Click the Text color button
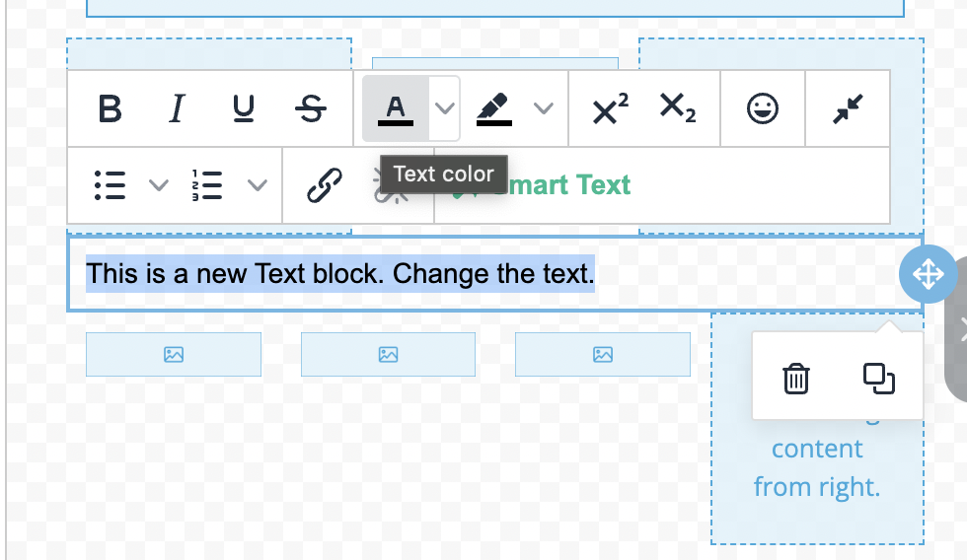Image resolution: width=967 pixels, height=560 pixels. (396, 108)
